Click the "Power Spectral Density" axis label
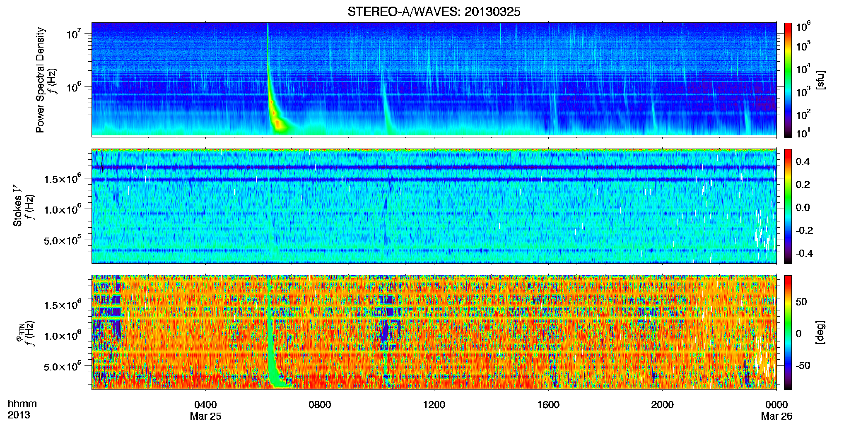 point(40,80)
